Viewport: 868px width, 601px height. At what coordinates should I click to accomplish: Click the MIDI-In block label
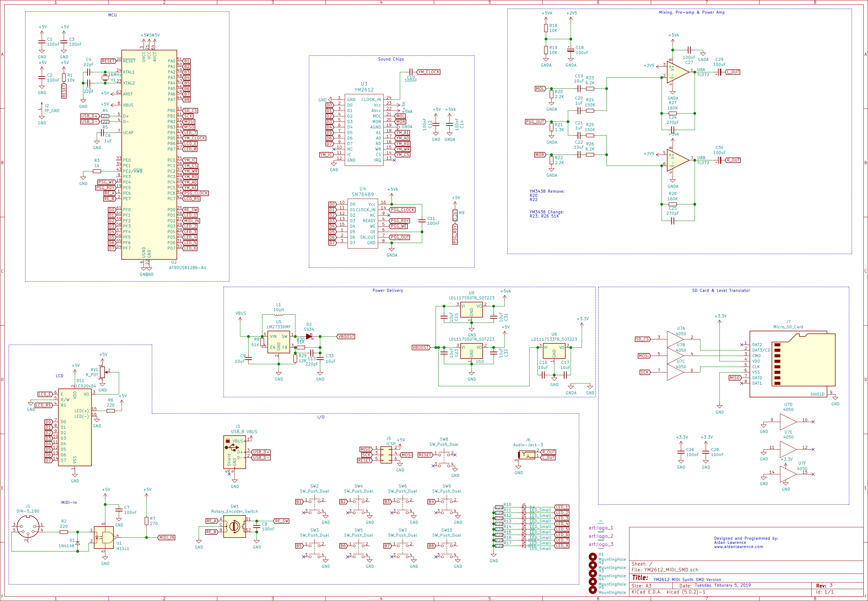click(x=69, y=502)
